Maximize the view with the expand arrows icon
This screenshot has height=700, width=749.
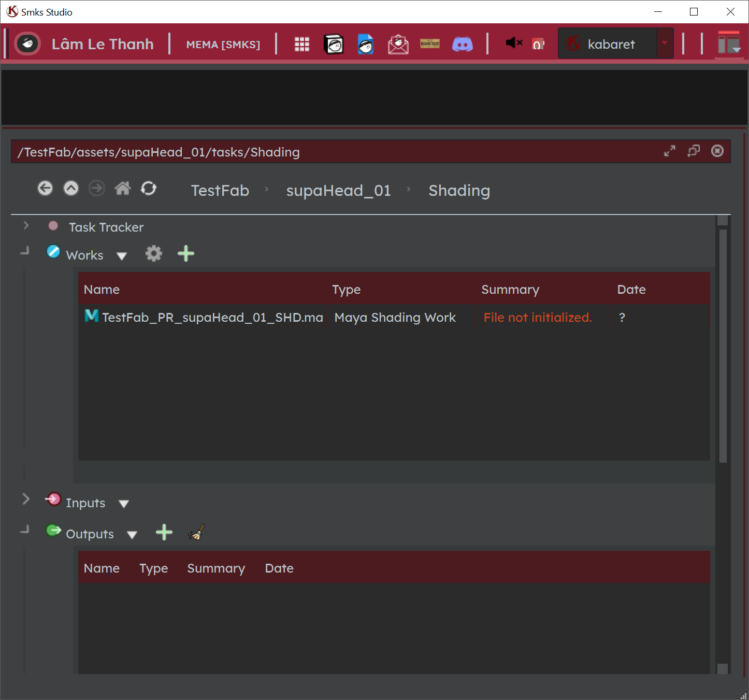(x=670, y=151)
